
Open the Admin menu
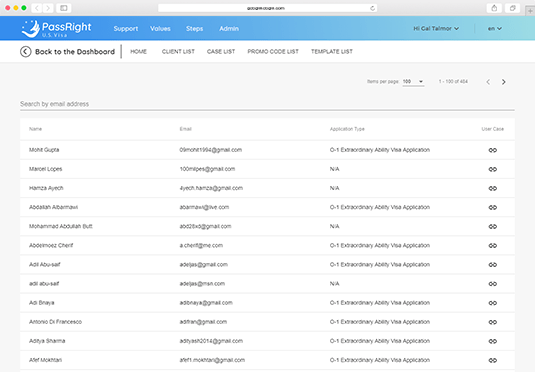point(229,29)
